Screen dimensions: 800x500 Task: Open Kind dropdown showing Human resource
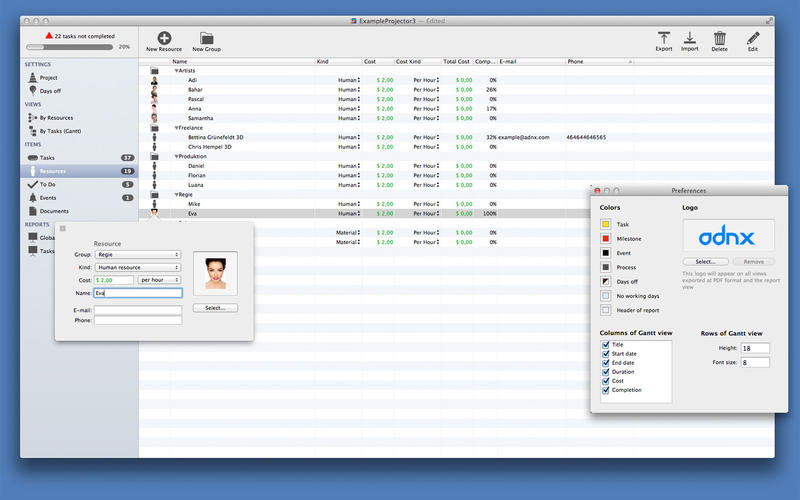[138, 267]
